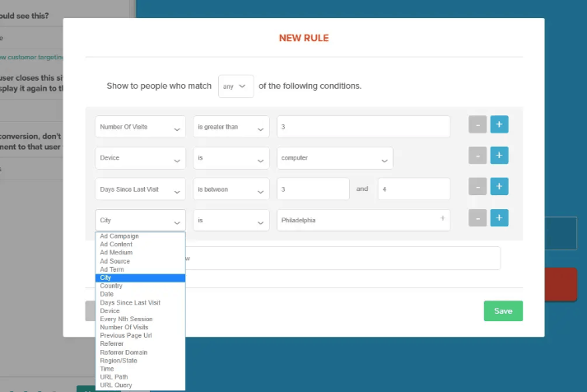Open the Number Of Visits field dropdown
The image size is (587, 392).
pos(140,127)
